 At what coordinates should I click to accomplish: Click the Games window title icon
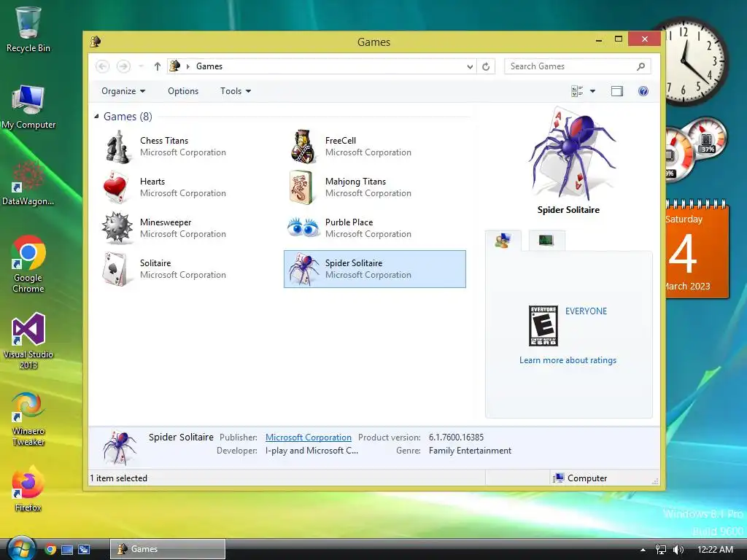(96, 42)
